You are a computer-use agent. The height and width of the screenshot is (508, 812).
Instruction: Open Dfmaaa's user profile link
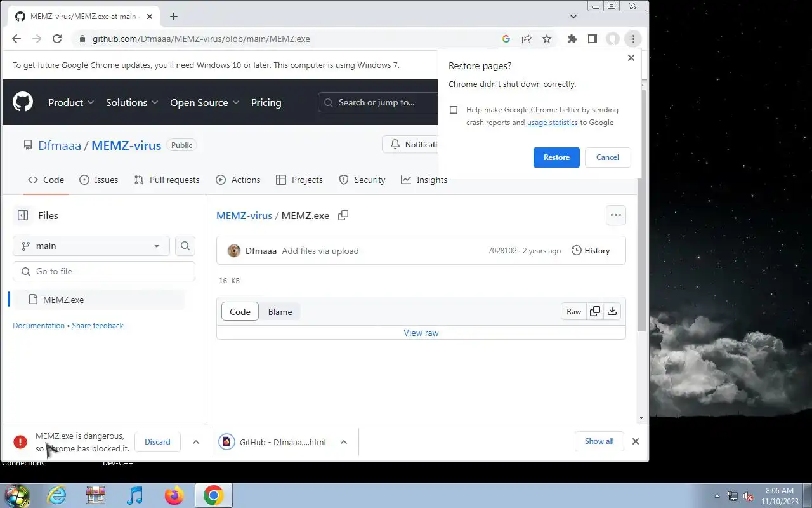[x=261, y=251]
